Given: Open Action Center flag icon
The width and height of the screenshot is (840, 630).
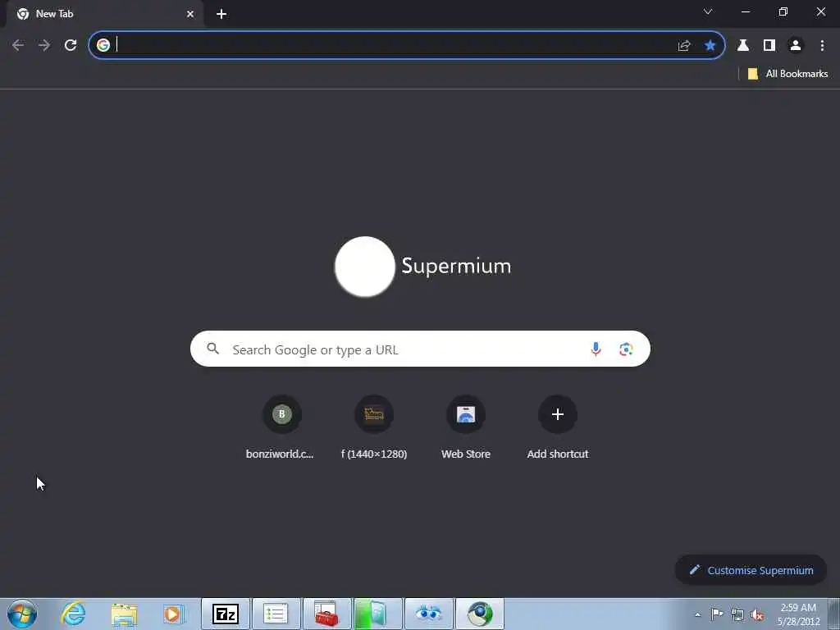Looking at the screenshot, I should click(x=717, y=614).
